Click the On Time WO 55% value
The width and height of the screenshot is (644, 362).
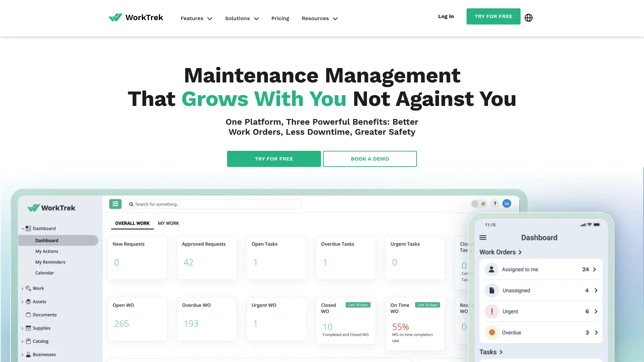pos(400,327)
